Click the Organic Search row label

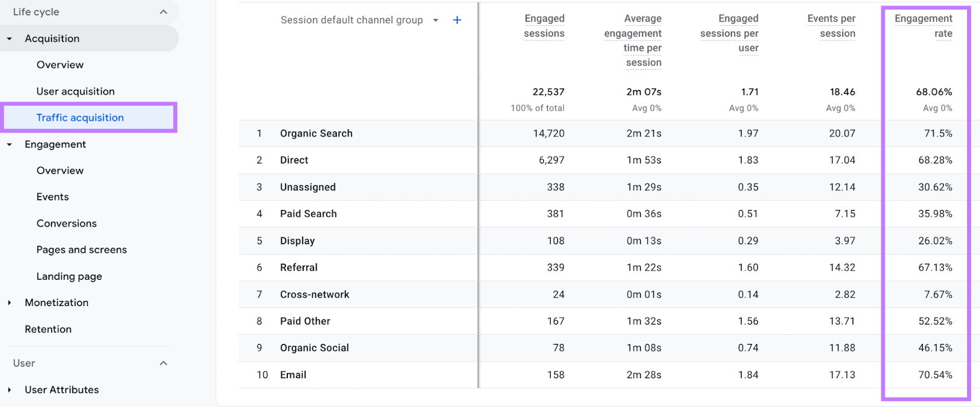coord(316,133)
